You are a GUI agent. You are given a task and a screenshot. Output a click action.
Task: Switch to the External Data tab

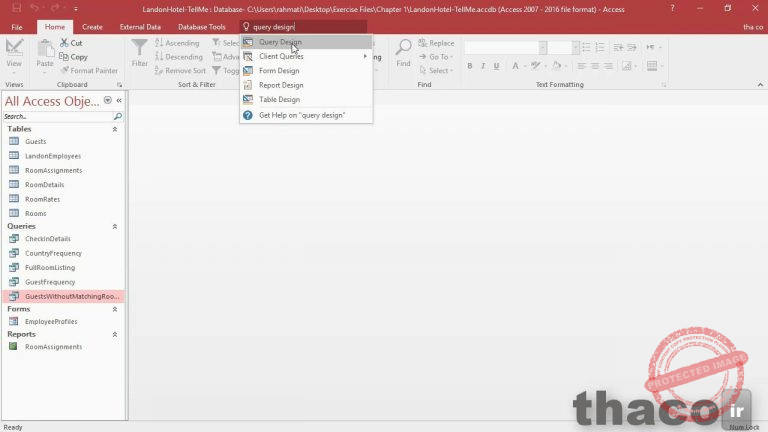click(140, 27)
